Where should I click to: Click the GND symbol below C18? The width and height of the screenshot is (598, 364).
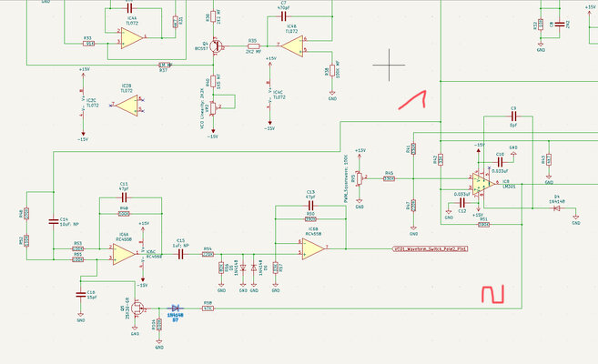(x=80, y=317)
